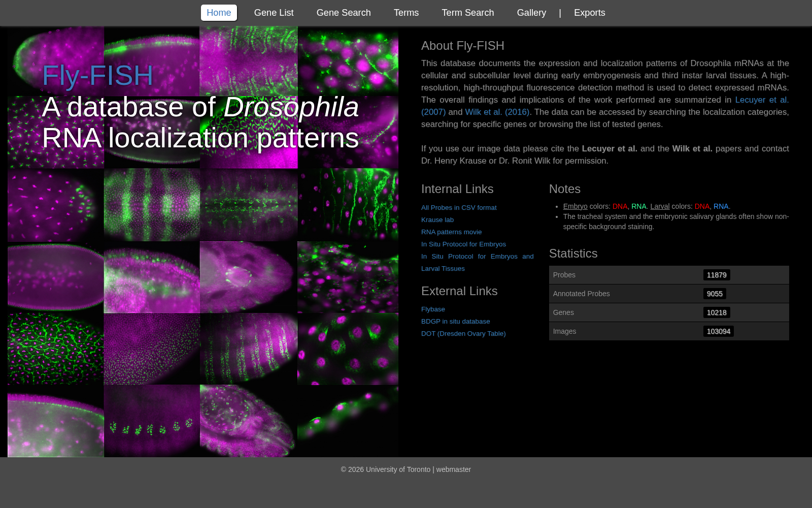Open the Exports page

pos(589,13)
